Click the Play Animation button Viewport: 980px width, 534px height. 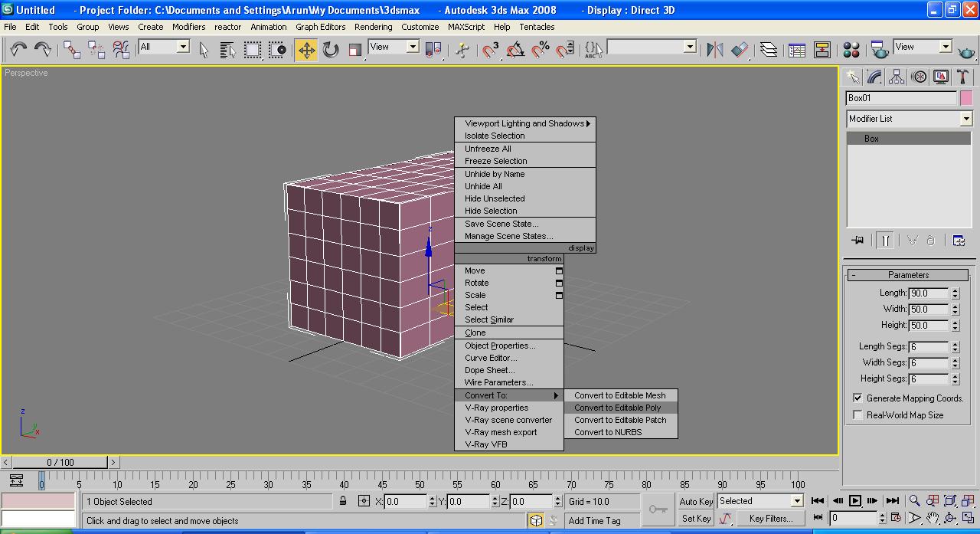tap(855, 501)
